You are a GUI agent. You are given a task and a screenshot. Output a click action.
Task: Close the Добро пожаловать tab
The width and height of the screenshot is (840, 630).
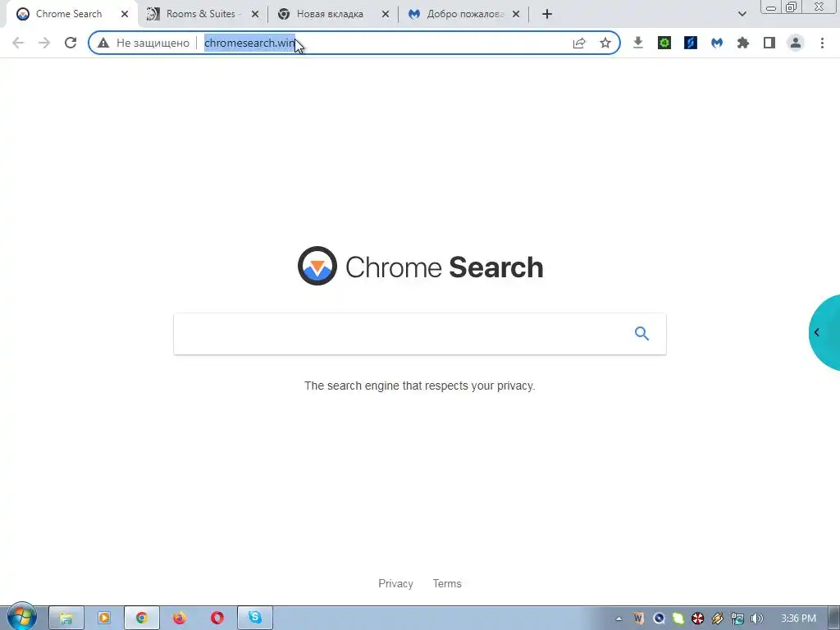click(516, 14)
